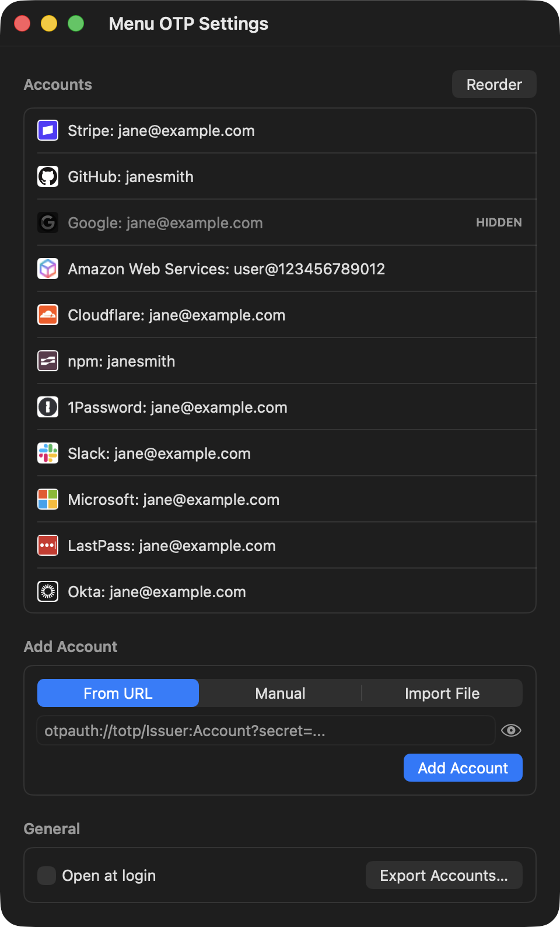560x927 pixels.
Task: Toggle secret visibility with the eye icon
Action: [511, 730]
